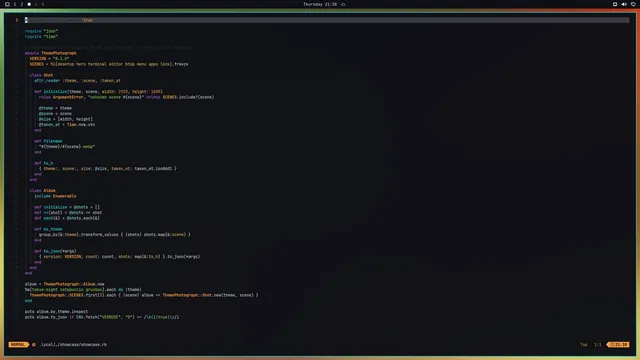Viewport: 640px width, 360px height.
Task: Click the @size = [width, height] line
Action: 66,119
